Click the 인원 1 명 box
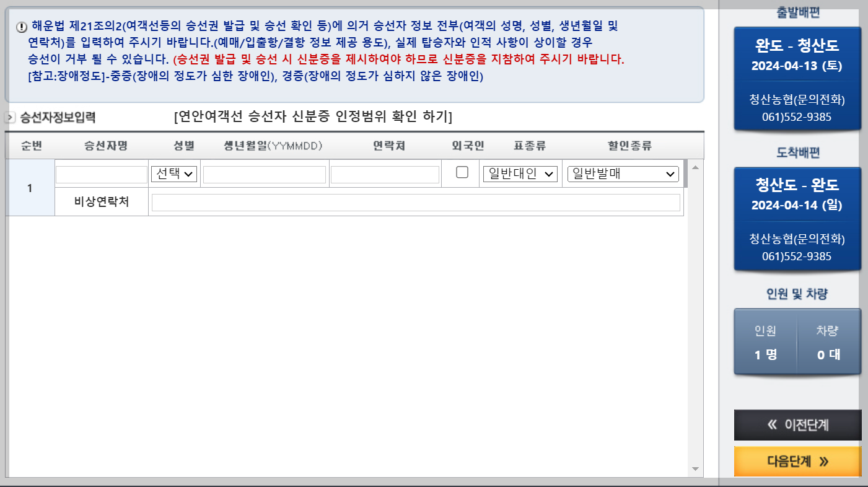 [766, 342]
